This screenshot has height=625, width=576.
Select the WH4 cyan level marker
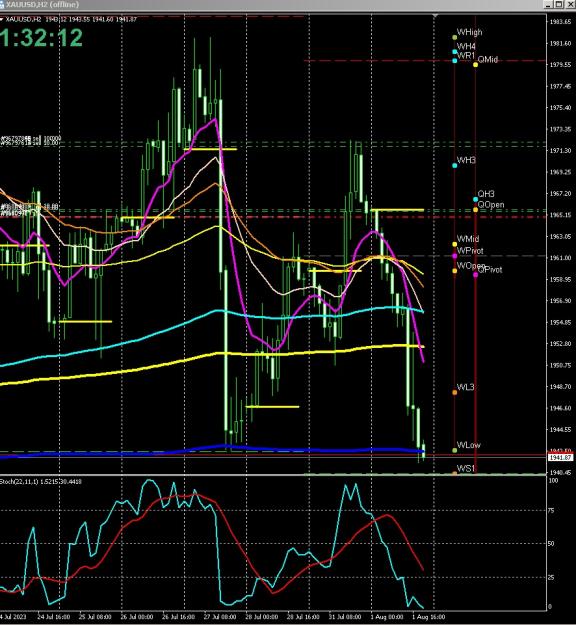[455, 52]
